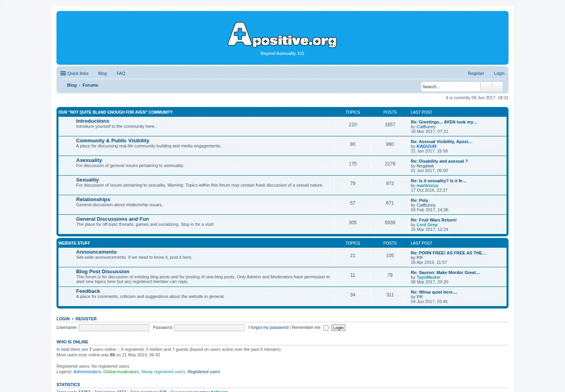View Lord Grep's profile
This screenshot has width=565, height=392.
pyautogui.click(x=427, y=225)
